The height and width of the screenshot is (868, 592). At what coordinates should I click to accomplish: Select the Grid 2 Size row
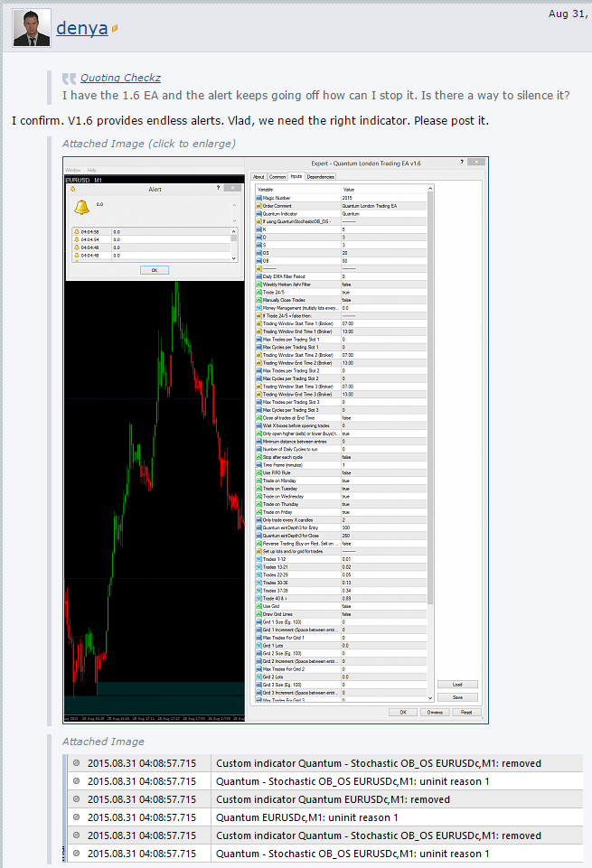click(x=341, y=653)
